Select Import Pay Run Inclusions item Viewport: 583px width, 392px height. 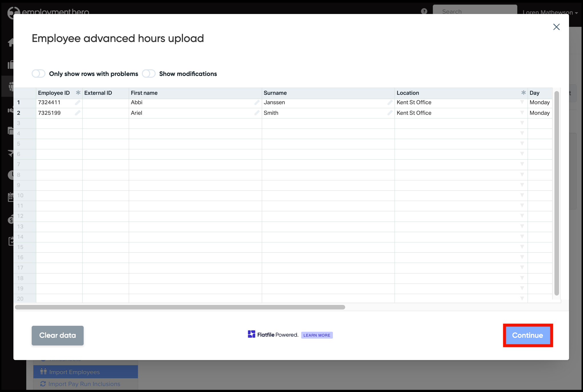[84, 384]
